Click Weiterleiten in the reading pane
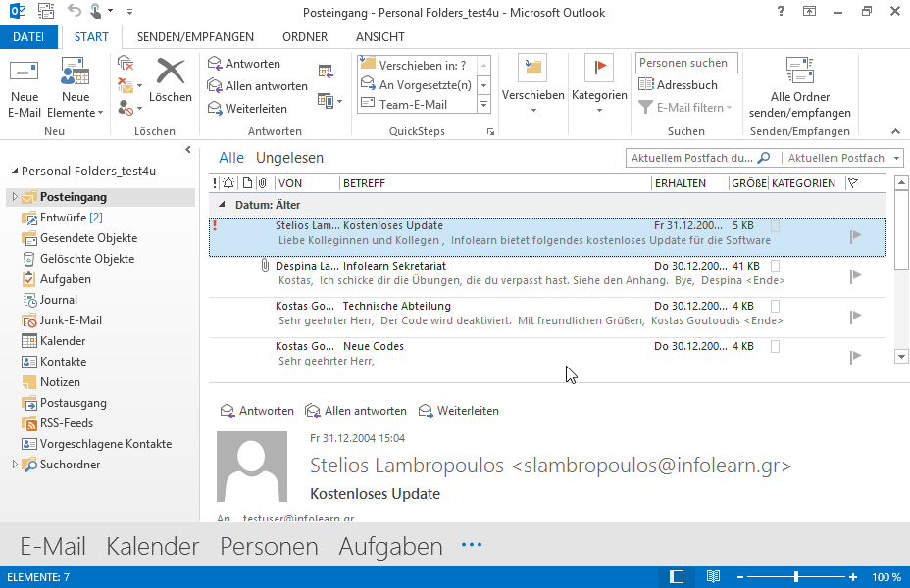The height and width of the screenshot is (588, 910). tap(459, 411)
